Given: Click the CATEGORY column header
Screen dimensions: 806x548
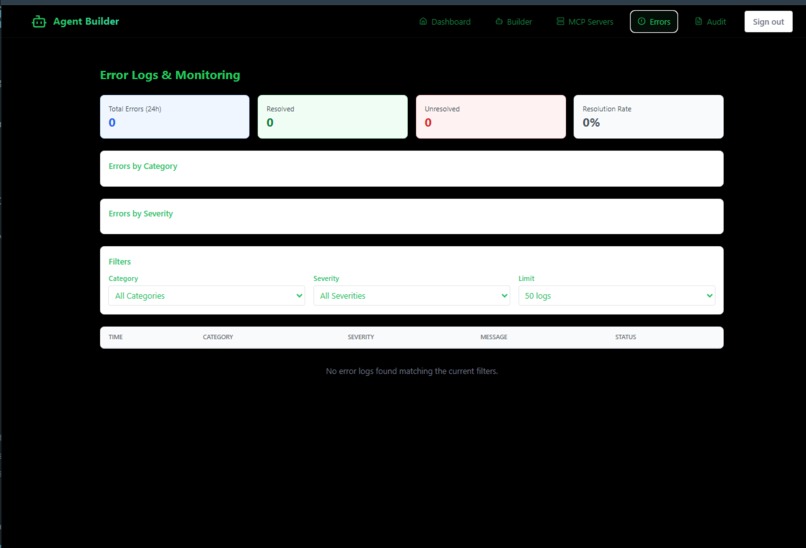Looking at the screenshot, I should tap(218, 337).
